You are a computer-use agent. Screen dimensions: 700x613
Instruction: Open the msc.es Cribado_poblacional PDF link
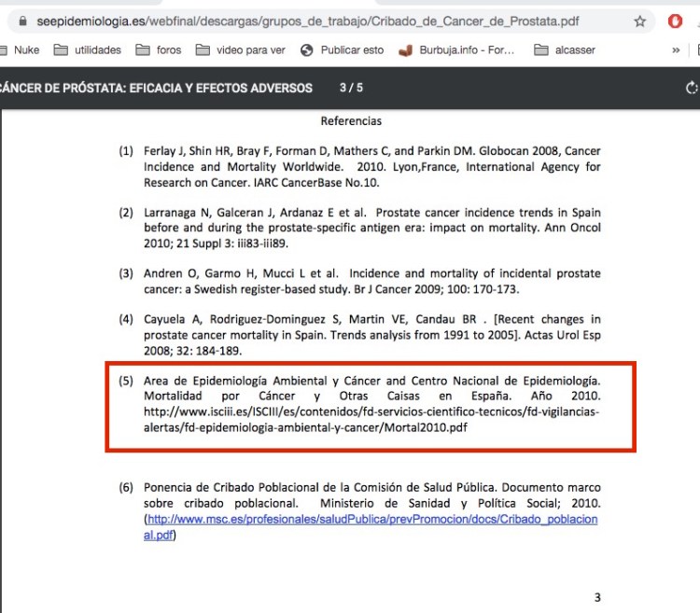coord(371,527)
